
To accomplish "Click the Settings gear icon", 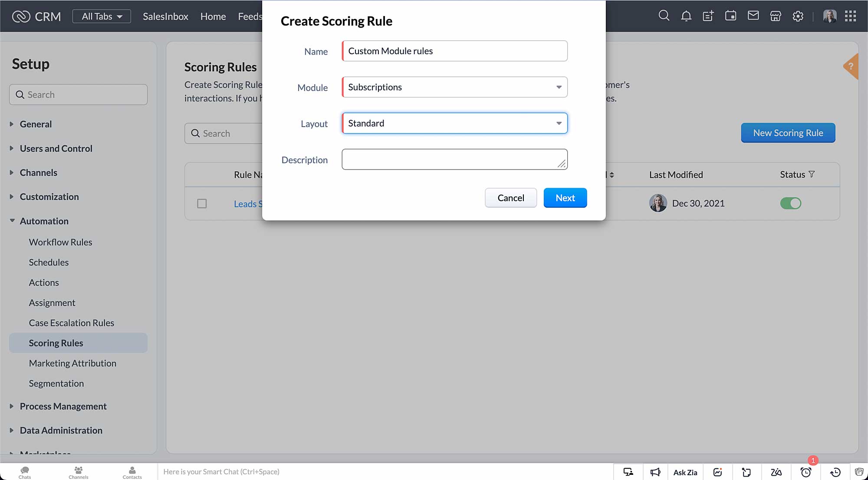I will click(798, 16).
